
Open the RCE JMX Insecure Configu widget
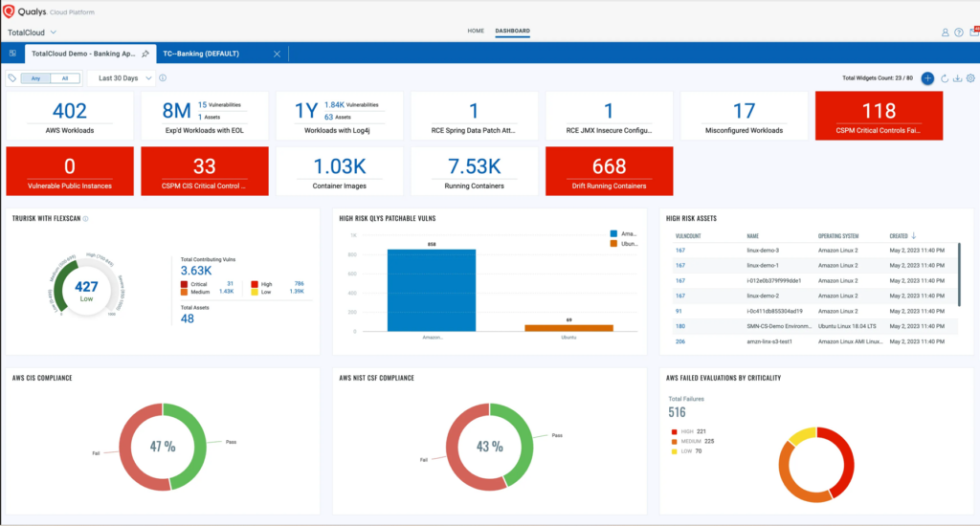click(x=609, y=116)
